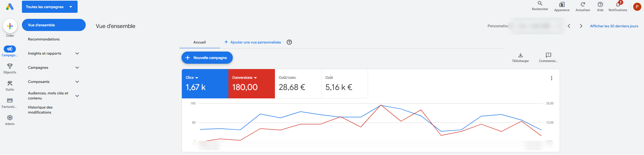Expand the Campagnes section
Screen dimensions: 644x155
coord(77,67)
